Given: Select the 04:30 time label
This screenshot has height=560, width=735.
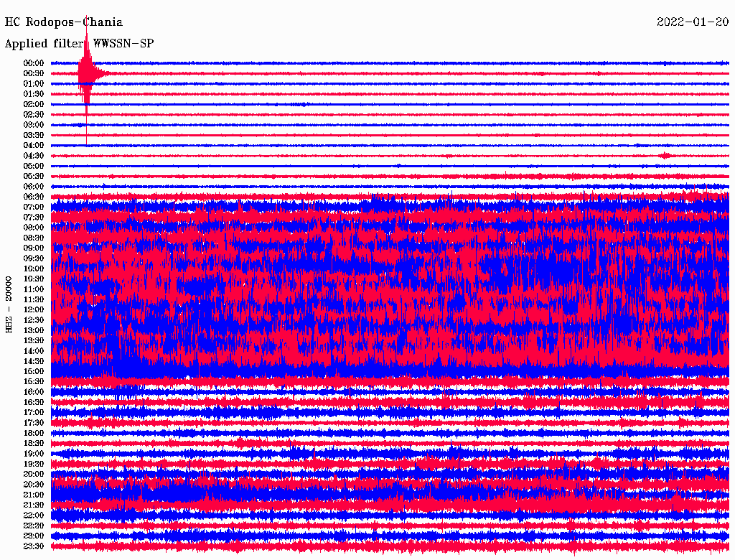Looking at the screenshot, I should [34, 156].
